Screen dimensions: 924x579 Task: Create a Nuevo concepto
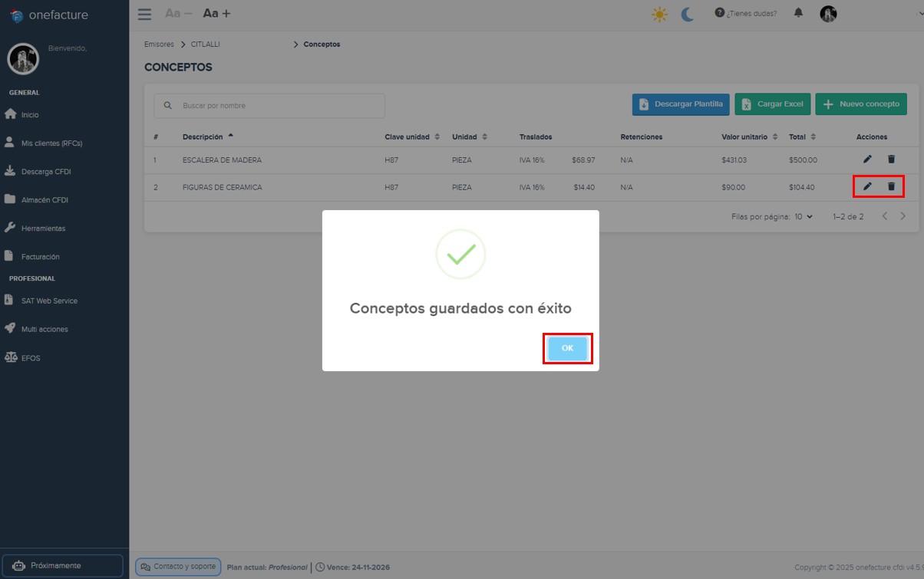pyautogui.click(x=861, y=104)
